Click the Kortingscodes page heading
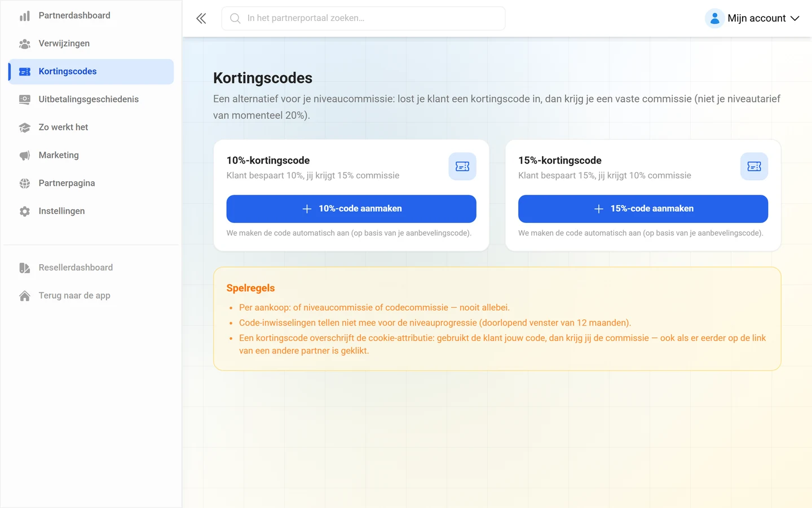The height and width of the screenshot is (508, 812). [263, 78]
